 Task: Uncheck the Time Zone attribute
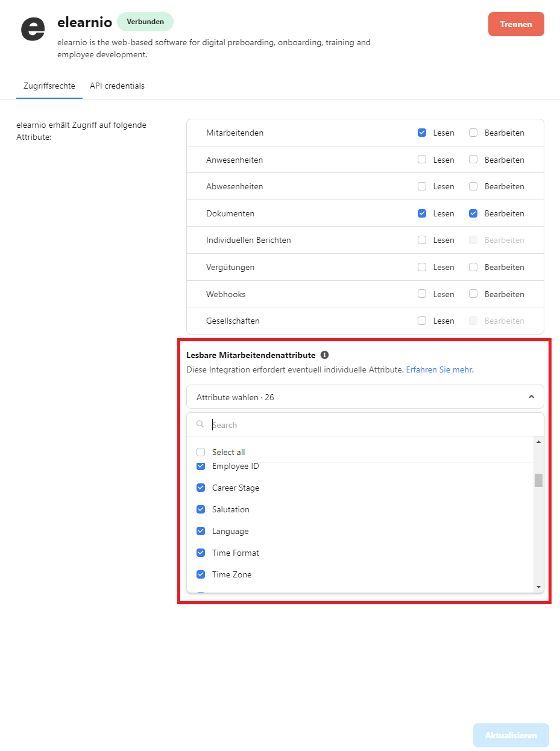point(201,574)
